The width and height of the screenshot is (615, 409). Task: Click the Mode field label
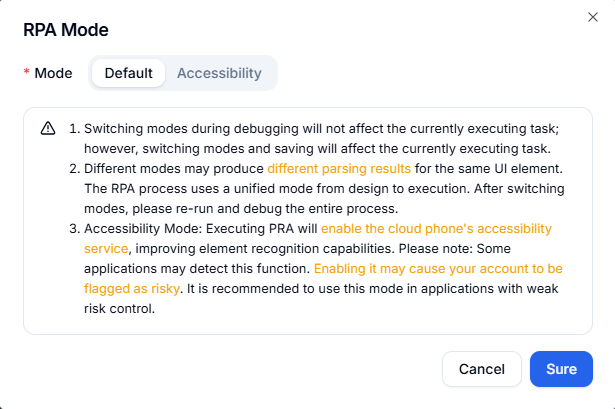coord(52,73)
